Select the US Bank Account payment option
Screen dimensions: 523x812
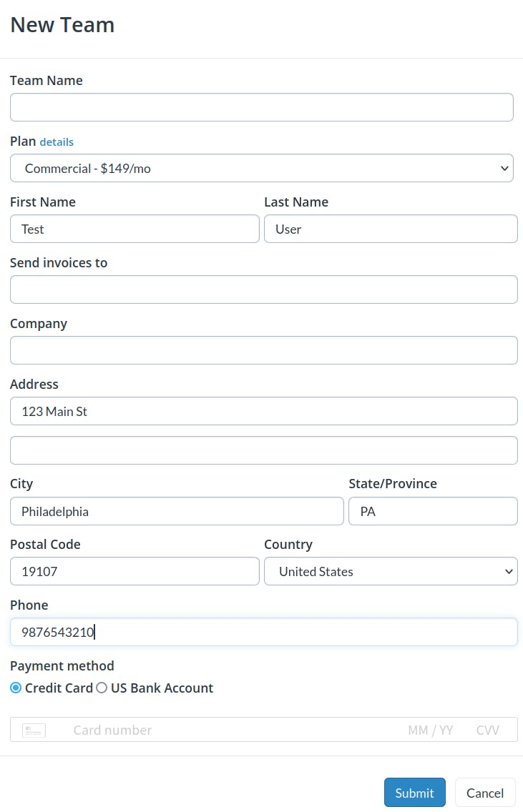(102, 688)
